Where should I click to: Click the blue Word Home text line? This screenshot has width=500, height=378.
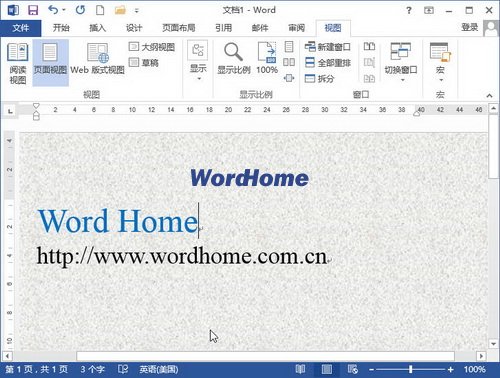click(x=118, y=221)
